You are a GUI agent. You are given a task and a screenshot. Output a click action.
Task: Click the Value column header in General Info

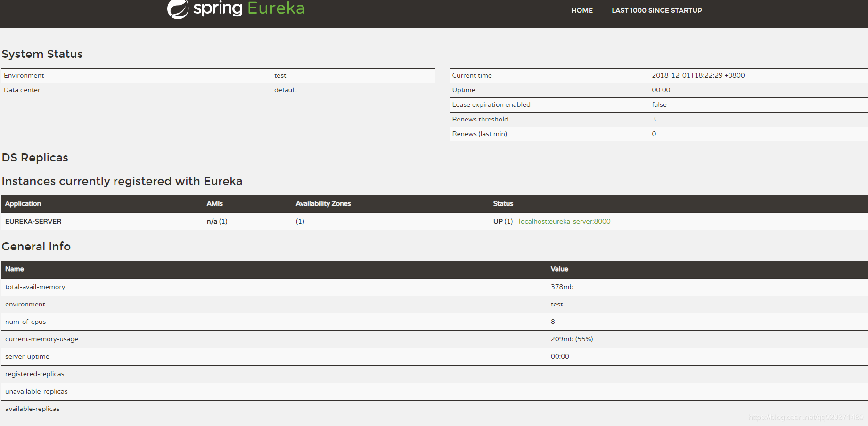pos(559,269)
